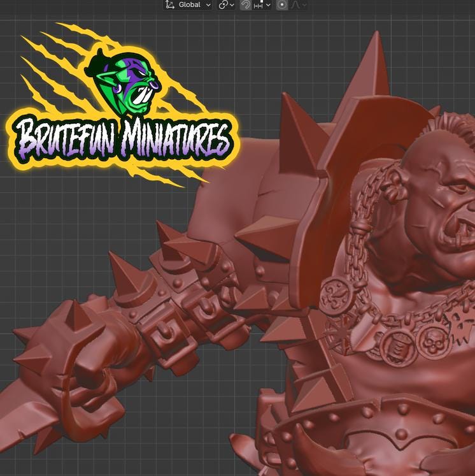Enable proportional editing circle toggle

pos(282,5)
